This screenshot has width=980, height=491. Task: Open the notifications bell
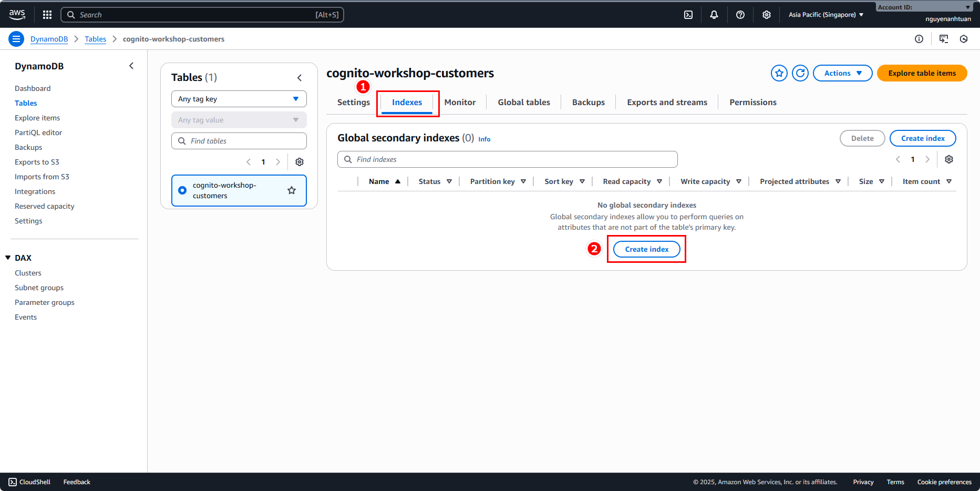[714, 15]
